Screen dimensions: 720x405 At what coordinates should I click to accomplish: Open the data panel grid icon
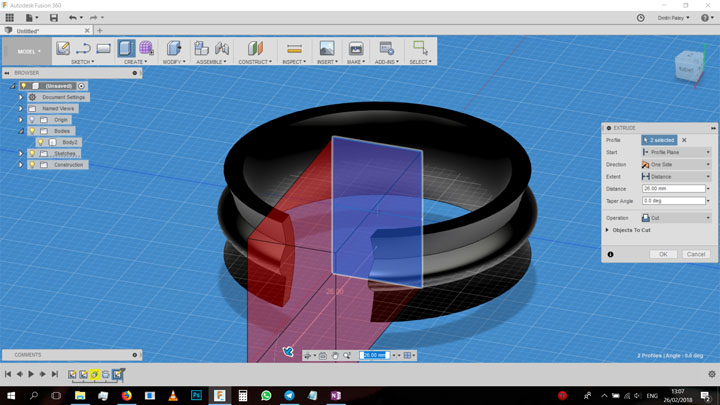9,17
